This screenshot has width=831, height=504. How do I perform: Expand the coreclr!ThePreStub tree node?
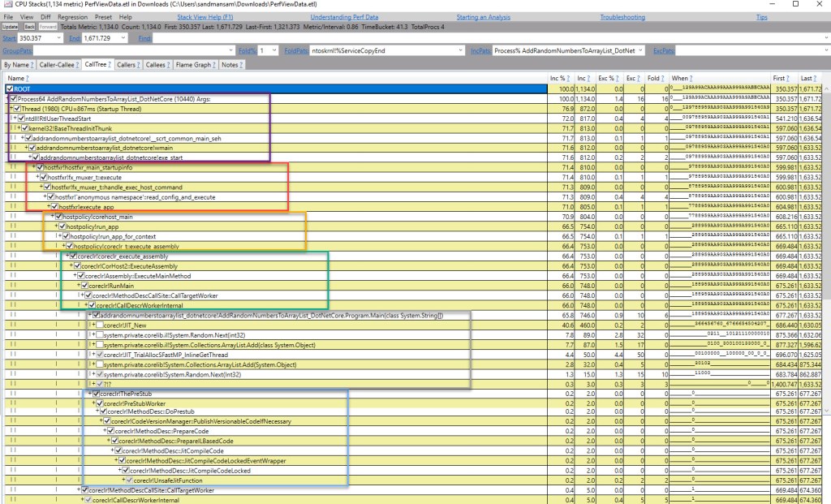coord(89,394)
